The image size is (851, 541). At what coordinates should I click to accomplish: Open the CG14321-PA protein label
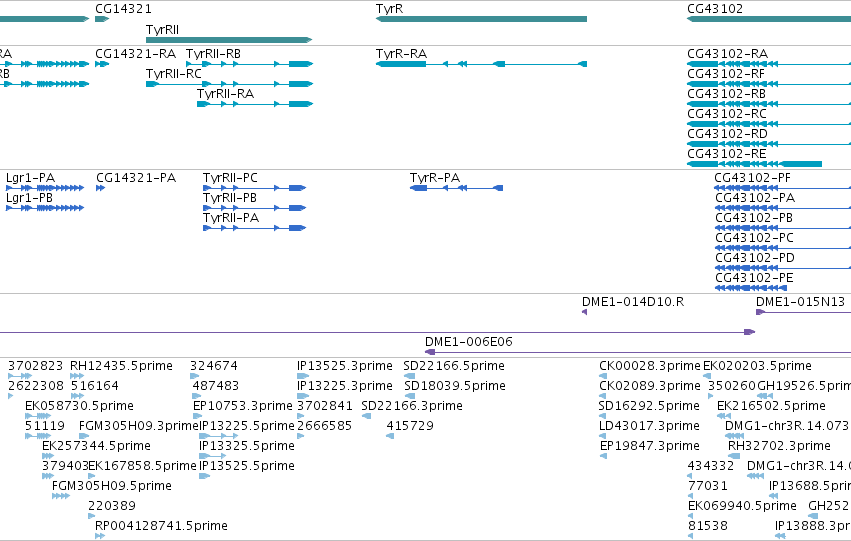pyautogui.click(x=136, y=178)
